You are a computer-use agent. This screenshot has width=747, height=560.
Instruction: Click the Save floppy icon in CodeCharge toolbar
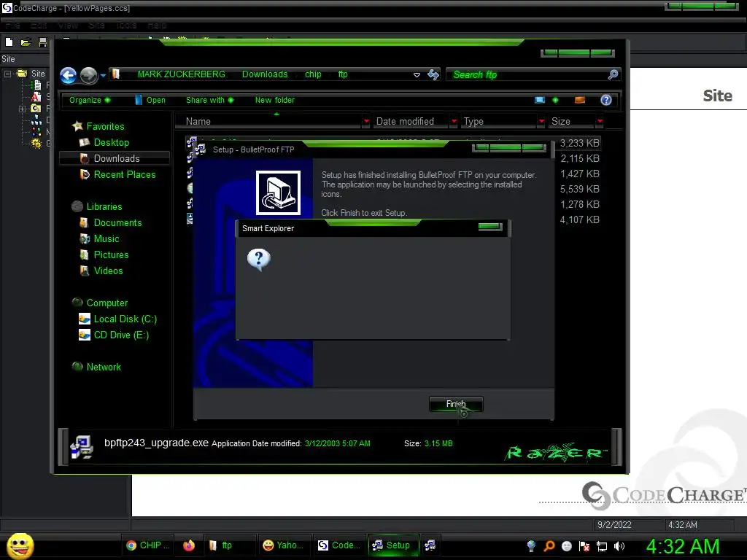(x=43, y=42)
